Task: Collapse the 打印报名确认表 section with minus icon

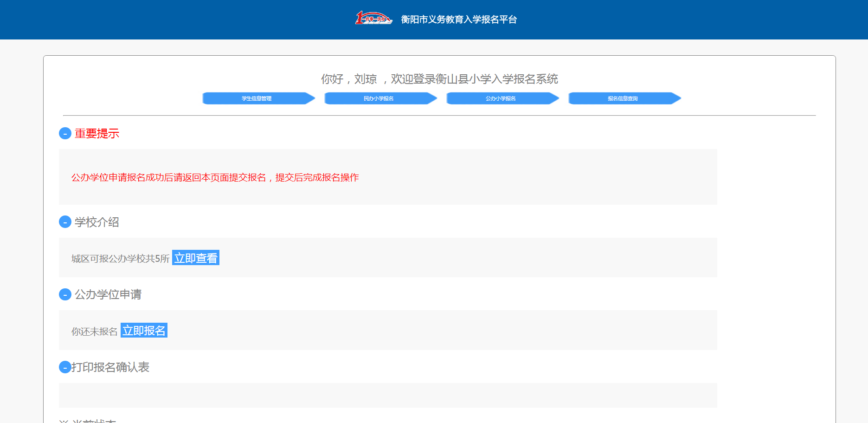Action: [65, 368]
